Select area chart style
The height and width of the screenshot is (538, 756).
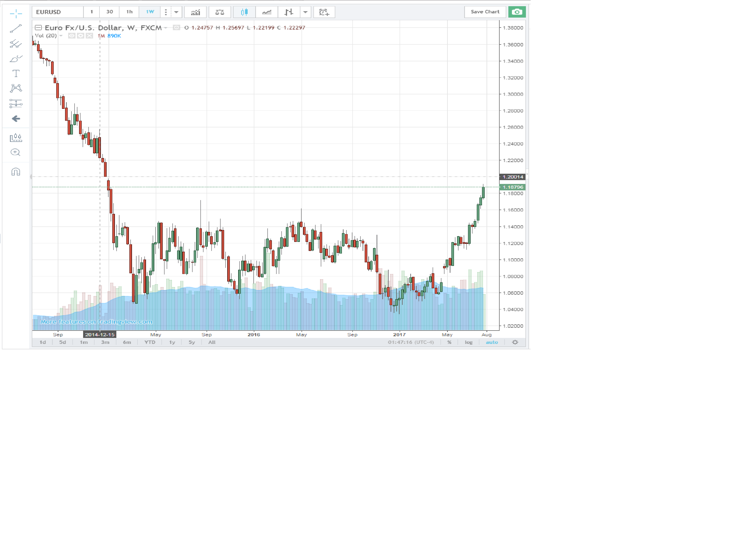[x=267, y=12]
